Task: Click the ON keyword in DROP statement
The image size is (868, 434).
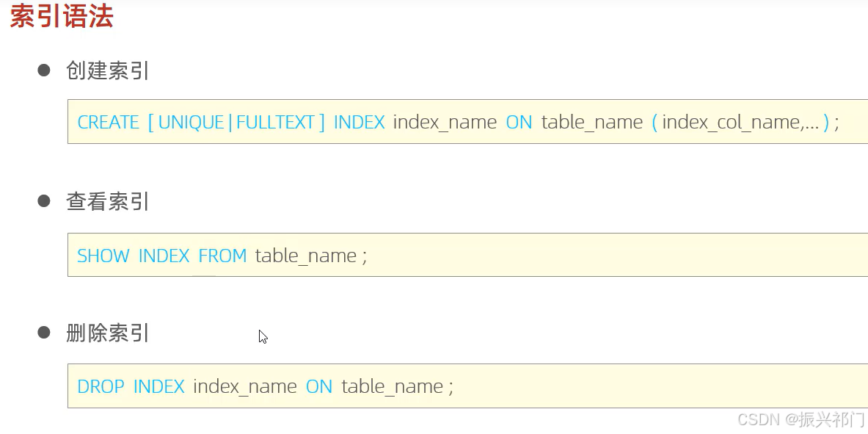Action: [x=319, y=386]
